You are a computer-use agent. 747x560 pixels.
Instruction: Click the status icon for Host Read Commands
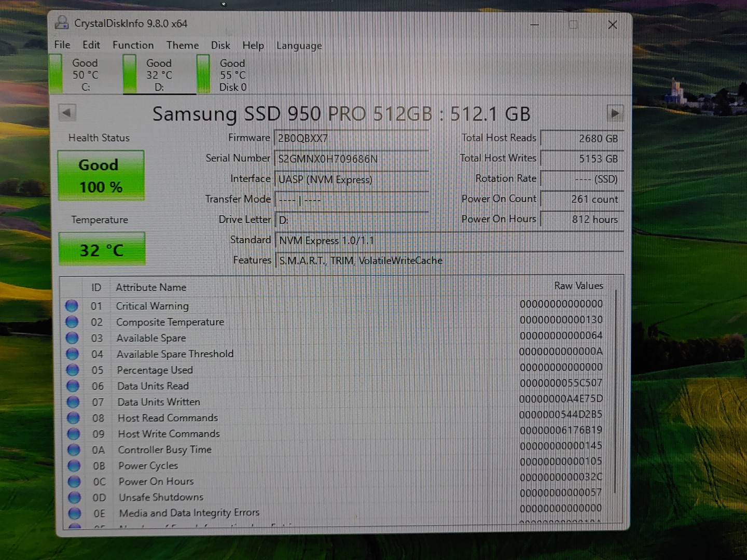tap(74, 417)
